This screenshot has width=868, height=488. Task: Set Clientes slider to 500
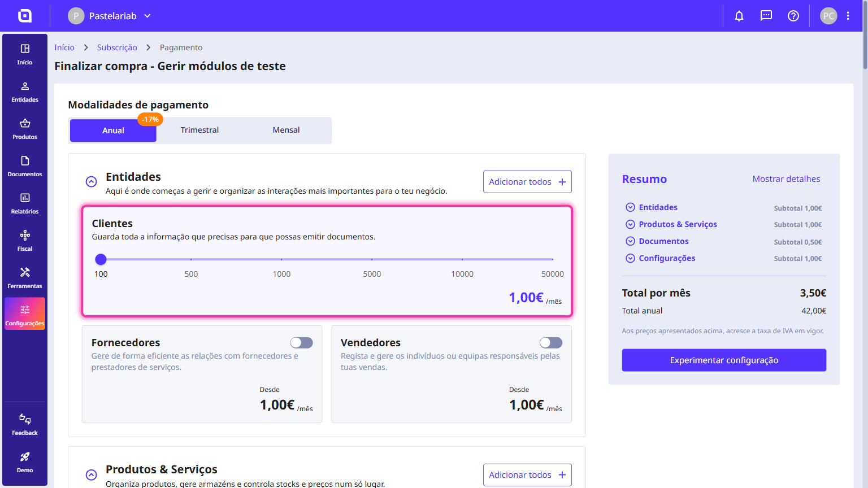[x=191, y=259]
